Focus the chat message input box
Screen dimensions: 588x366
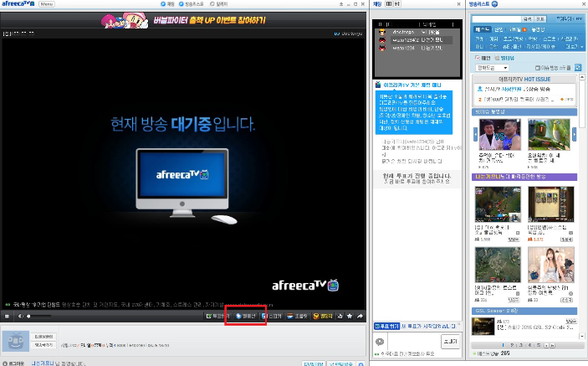tap(414, 342)
